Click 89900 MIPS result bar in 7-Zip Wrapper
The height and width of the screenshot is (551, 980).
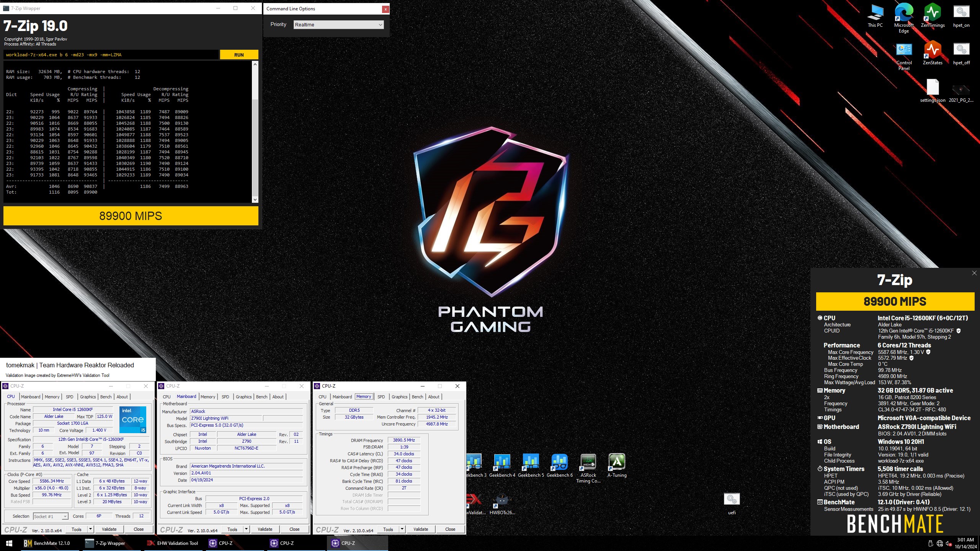[x=131, y=216]
